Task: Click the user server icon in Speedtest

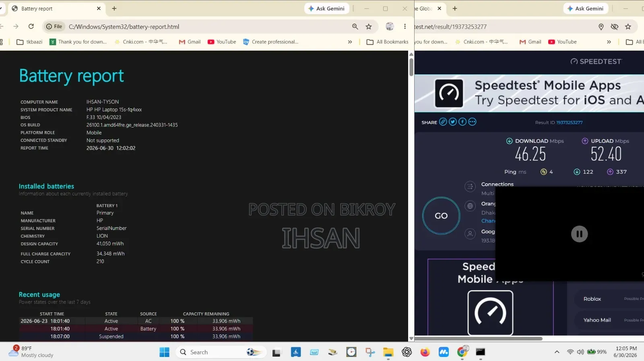Action: tap(470, 234)
